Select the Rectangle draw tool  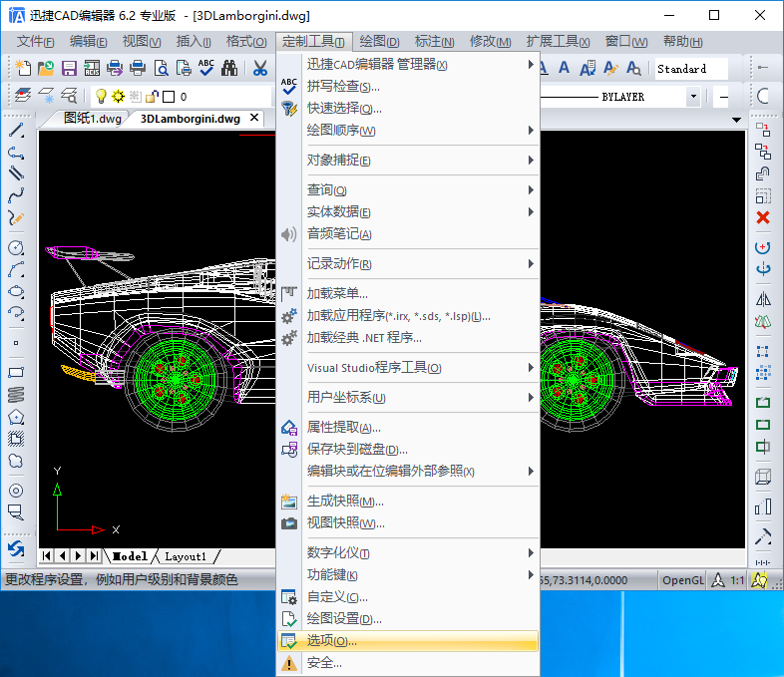(x=16, y=372)
